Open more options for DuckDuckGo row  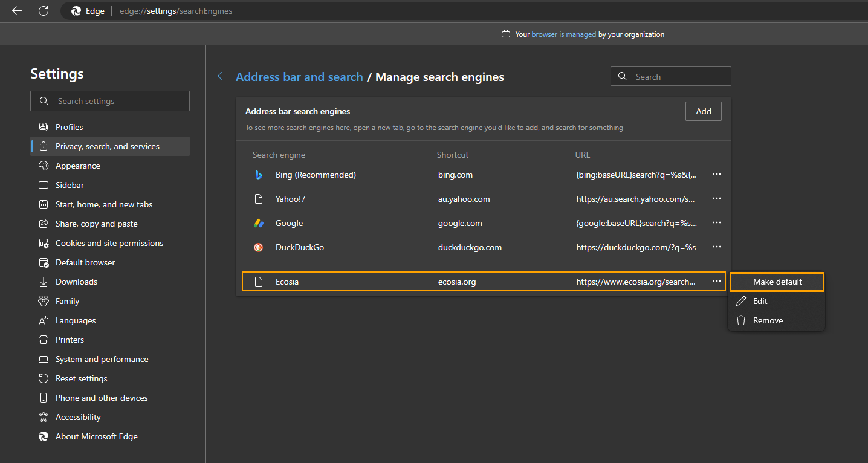(717, 247)
